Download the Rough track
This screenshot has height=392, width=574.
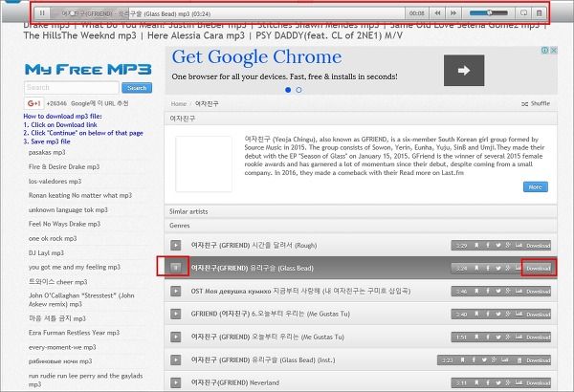(538, 246)
